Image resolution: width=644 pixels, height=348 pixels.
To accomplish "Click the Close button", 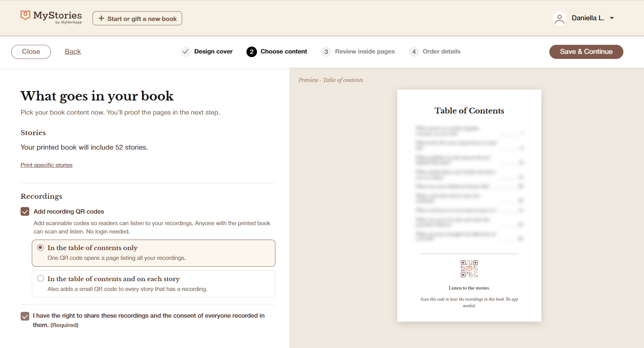I will [31, 52].
